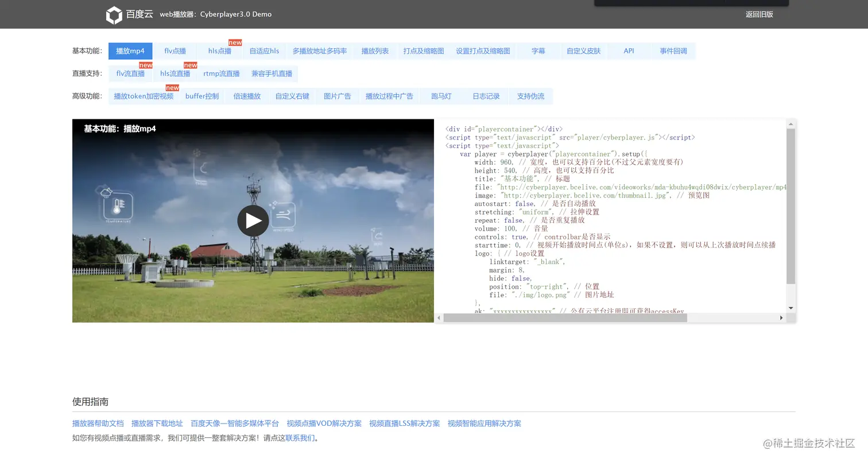Open the 日志记录 tab
This screenshot has width=868, height=462.
[486, 96]
